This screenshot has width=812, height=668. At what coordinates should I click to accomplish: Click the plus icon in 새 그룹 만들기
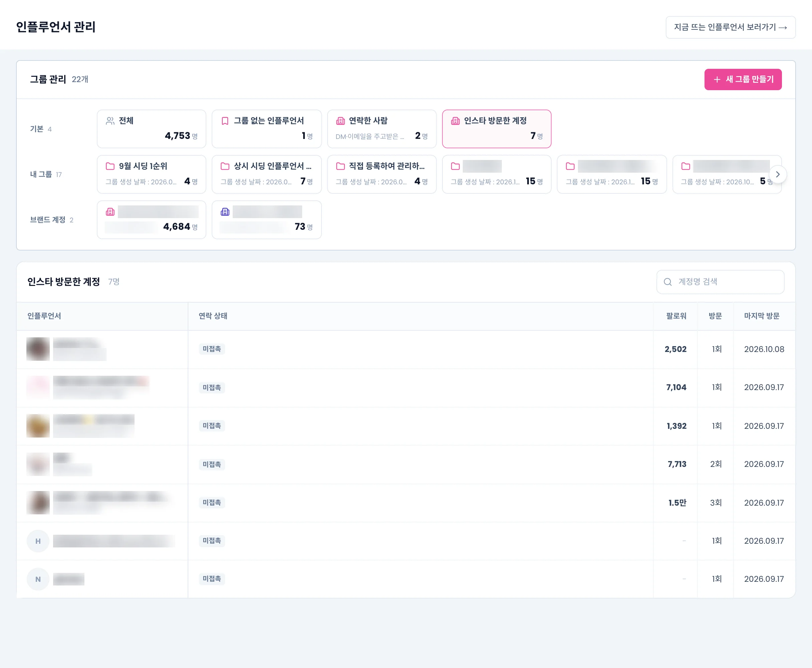pos(717,79)
